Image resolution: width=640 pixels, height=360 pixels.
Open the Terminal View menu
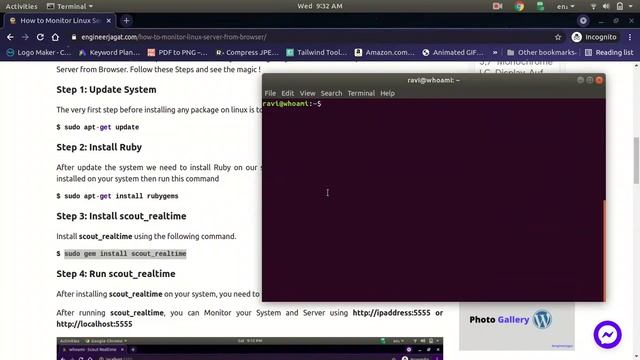click(x=307, y=93)
